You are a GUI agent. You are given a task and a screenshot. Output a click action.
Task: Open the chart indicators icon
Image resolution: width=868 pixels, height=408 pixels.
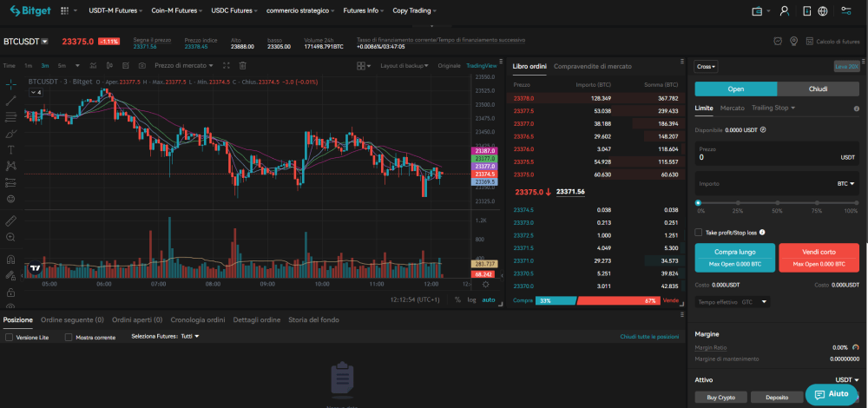click(x=94, y=65)
